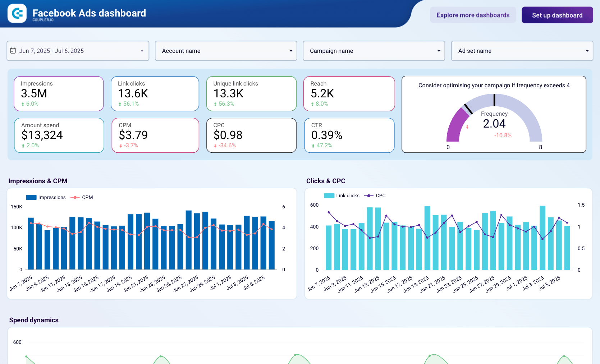Click the CTR 0.39% value

pos(327,135)
